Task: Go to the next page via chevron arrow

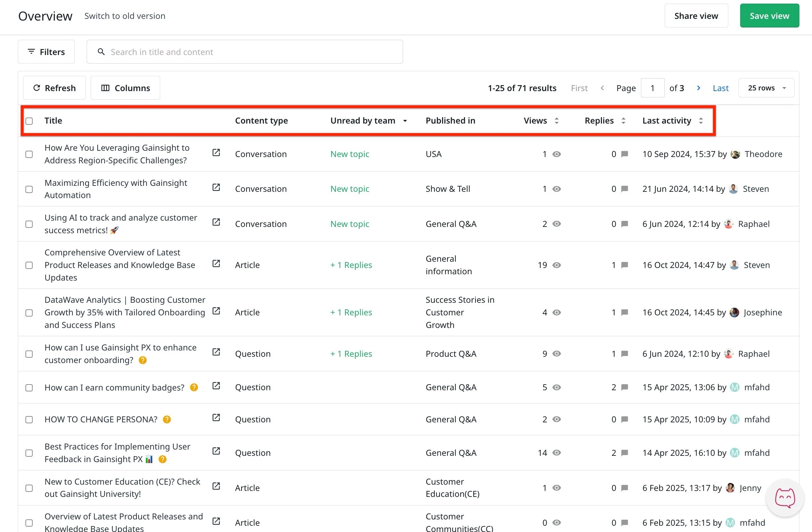Action: click(x=699, y=88)
